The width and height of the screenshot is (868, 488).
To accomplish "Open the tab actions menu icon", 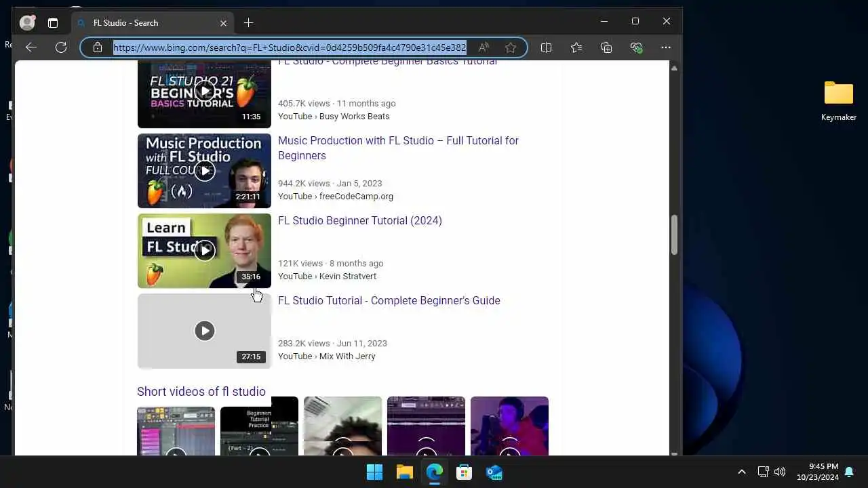I will pyautogui.click(x=53, y=22).
